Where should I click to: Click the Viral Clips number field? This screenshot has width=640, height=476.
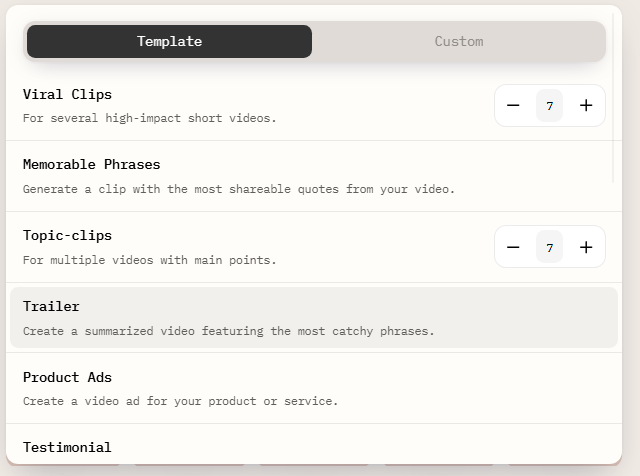(x=549, y=106)
